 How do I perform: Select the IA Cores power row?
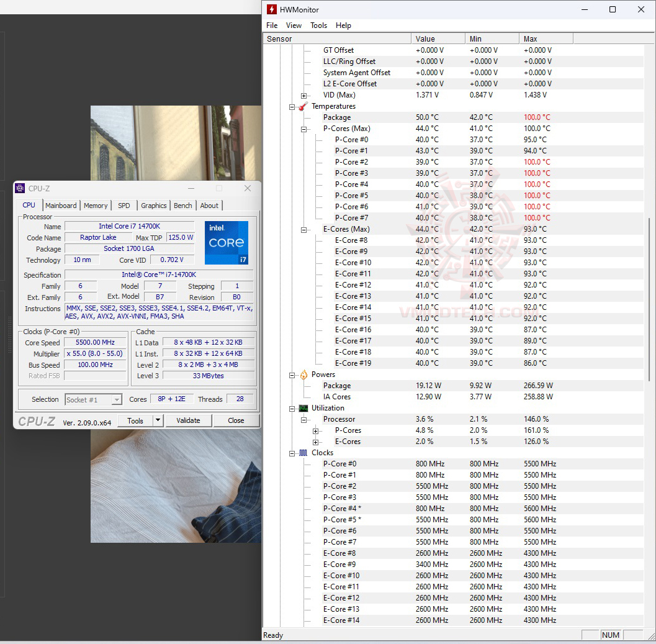click(483, 397)
